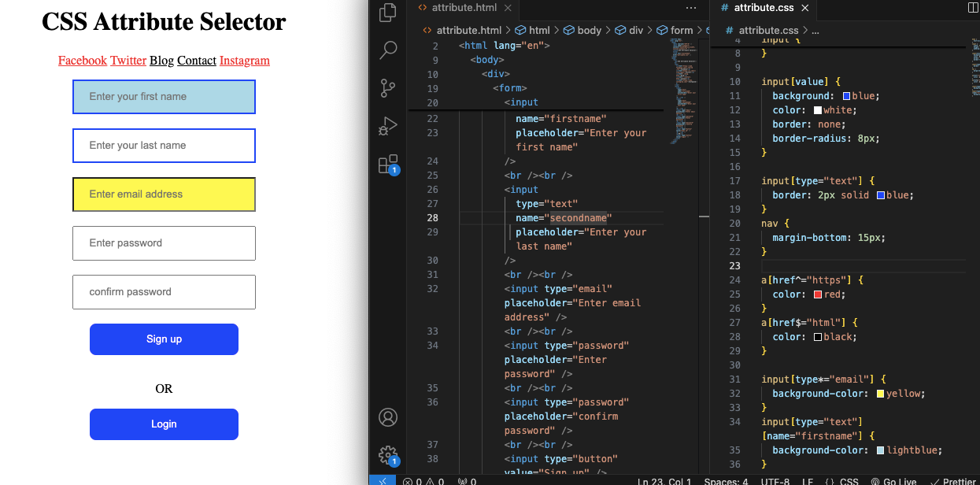Open the Run and Debug panel

tap(387, 125)
